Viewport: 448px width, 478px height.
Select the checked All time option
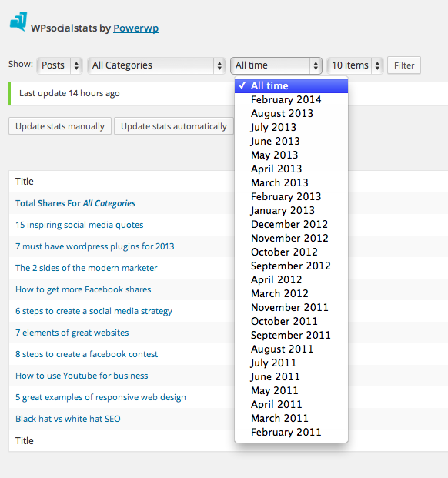(291, 86)
